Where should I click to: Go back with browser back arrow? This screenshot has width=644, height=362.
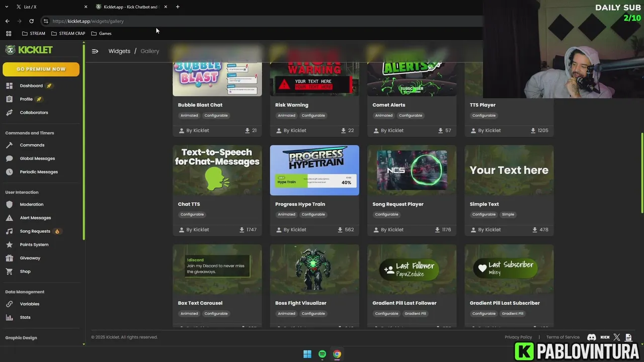7,21
